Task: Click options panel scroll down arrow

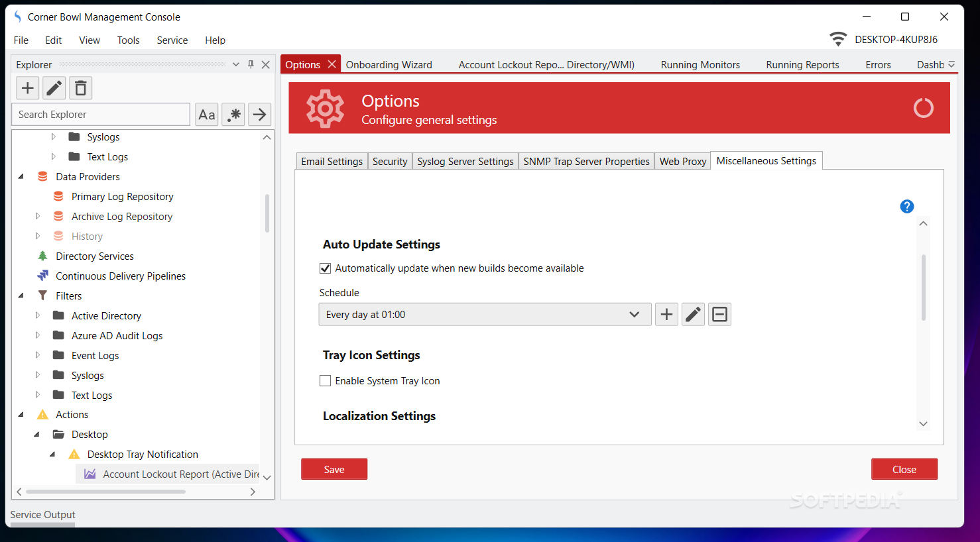Action: pyautogui.click(x=923, y=424)
